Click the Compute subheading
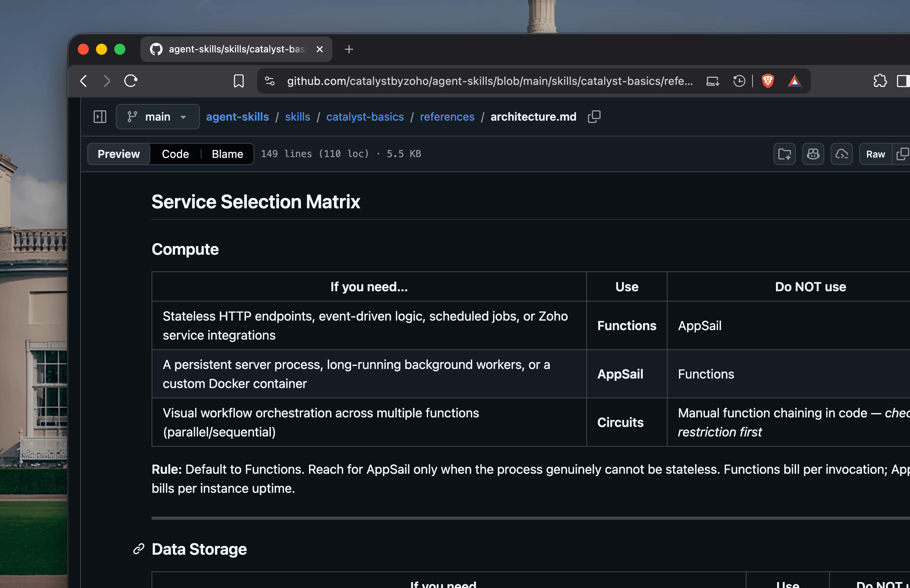The width and height of the screenshot is (910, 588). [185, 249]
